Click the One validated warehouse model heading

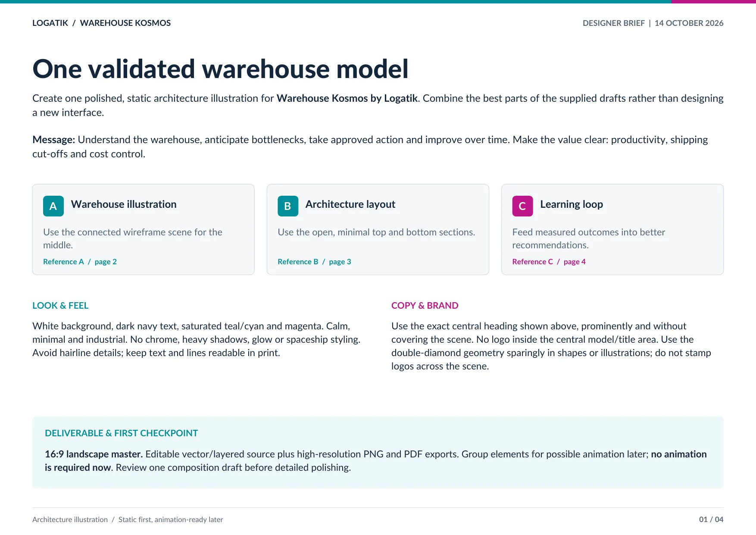(x=220, y=69)
